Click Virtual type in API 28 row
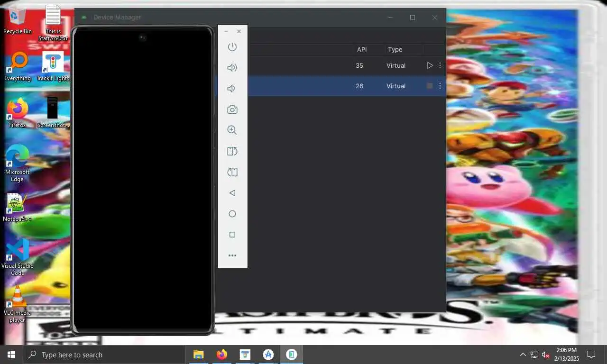Screen dimensions: 607x364 point(395,86)
